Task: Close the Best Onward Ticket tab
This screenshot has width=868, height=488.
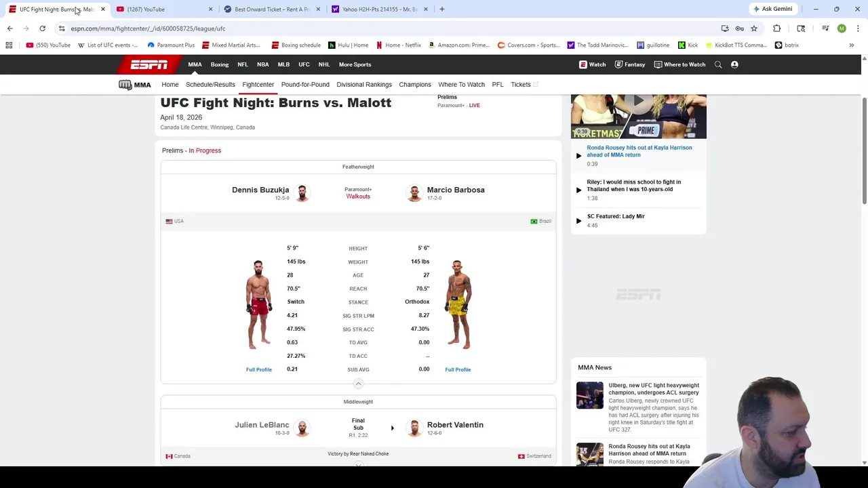Action: click(317, 9)
